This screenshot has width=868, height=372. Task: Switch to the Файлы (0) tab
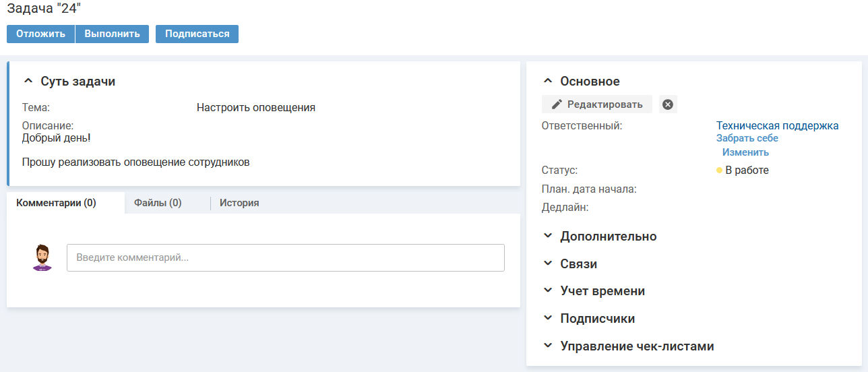point(158,203)
